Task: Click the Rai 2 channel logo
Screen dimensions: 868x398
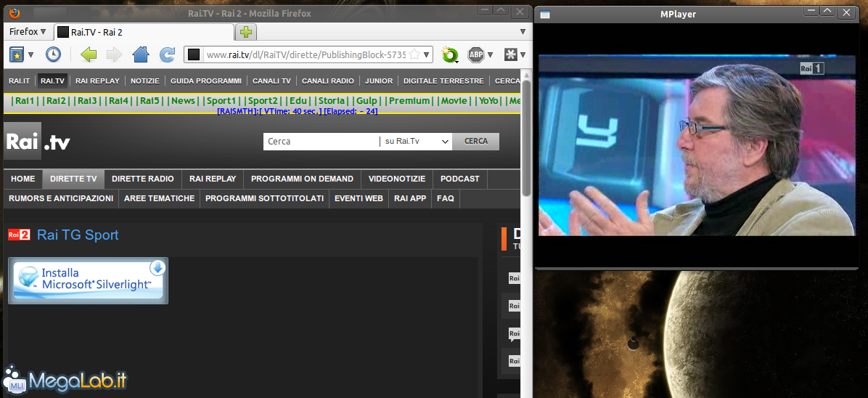Action: point(19,235)
